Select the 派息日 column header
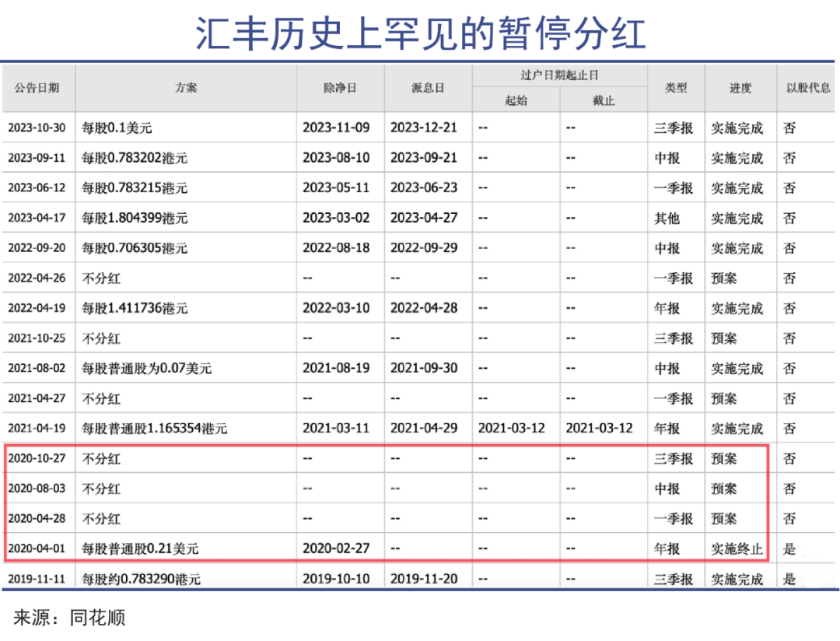This screenshot has height=641, width=840. coord(428,88)
